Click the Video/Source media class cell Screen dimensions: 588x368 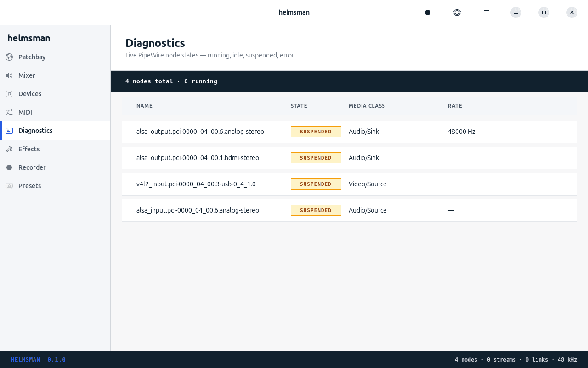[367, 184]
